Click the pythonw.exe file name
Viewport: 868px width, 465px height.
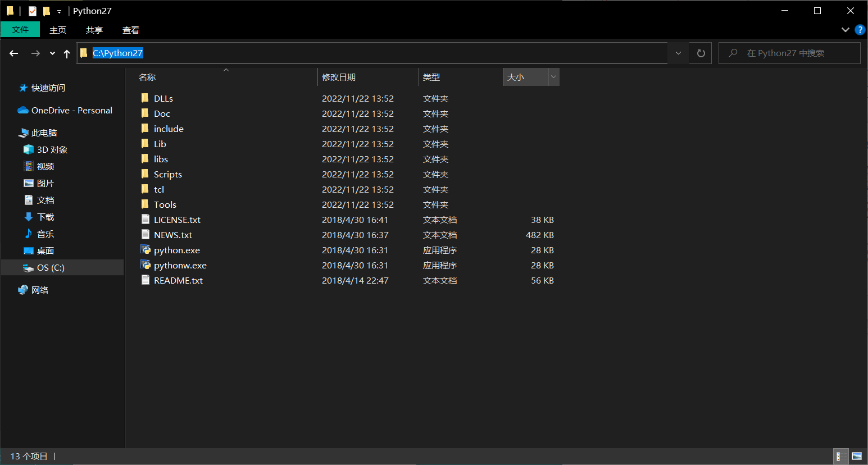pyautogui.click(x=180, y=265)
